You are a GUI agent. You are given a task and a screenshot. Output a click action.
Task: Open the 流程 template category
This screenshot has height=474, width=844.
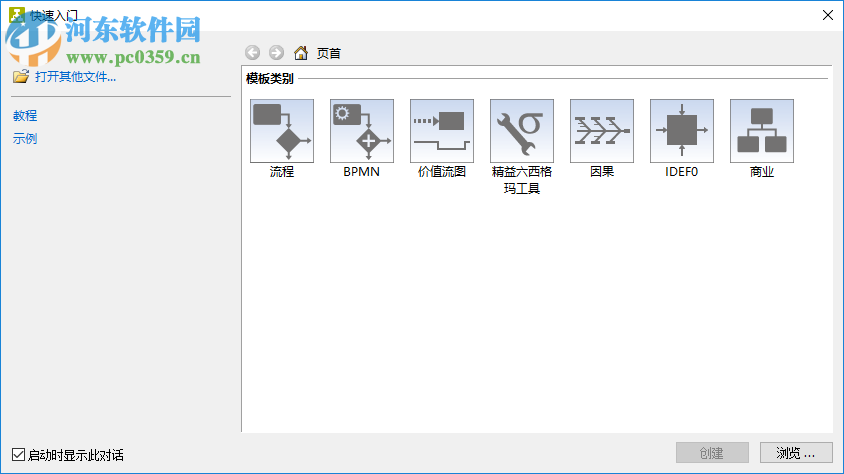(282, 131)
